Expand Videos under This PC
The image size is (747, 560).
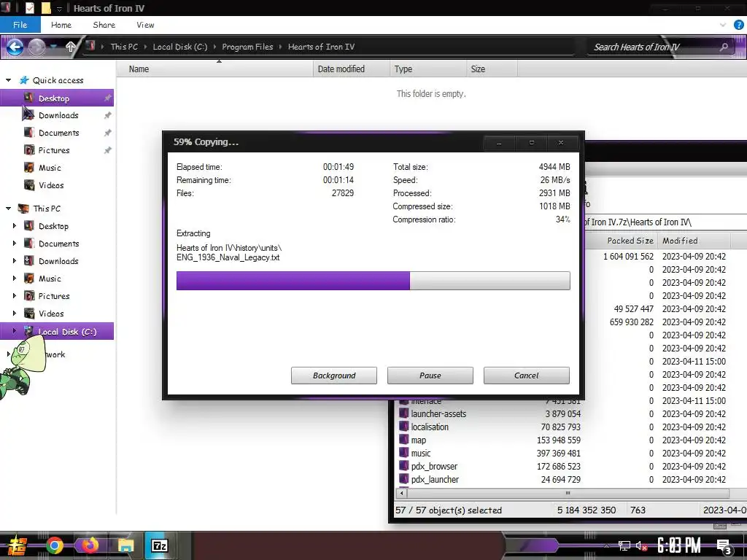click(15, 314)
